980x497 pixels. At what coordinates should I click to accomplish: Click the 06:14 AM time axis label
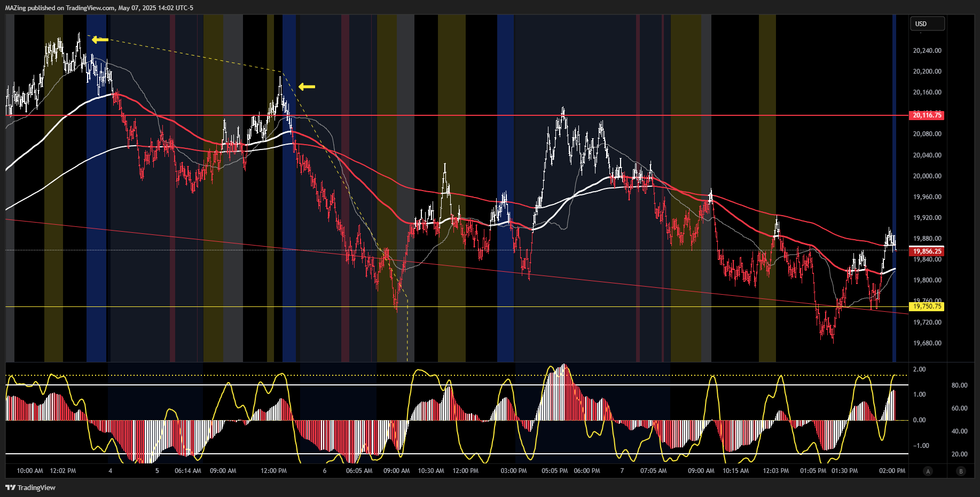pos(188,471)
